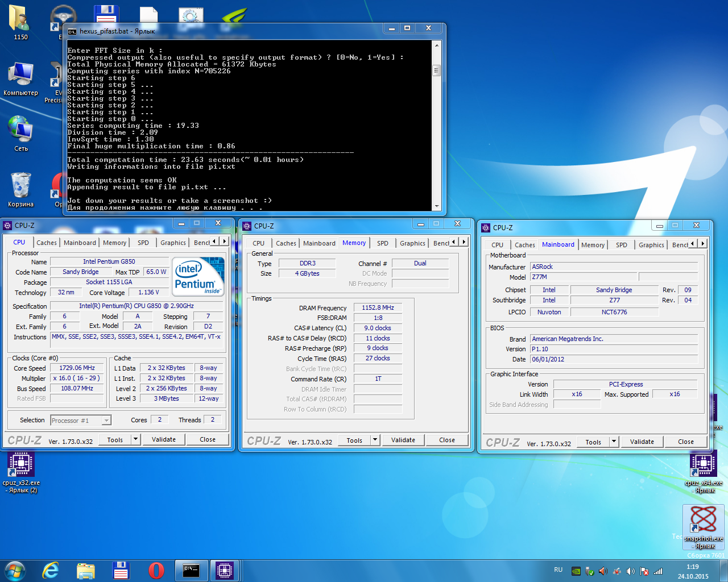Select Caches tab in Mainboard window
The width and height of the screenshot is (728, 582).
[x=525, y=245]
